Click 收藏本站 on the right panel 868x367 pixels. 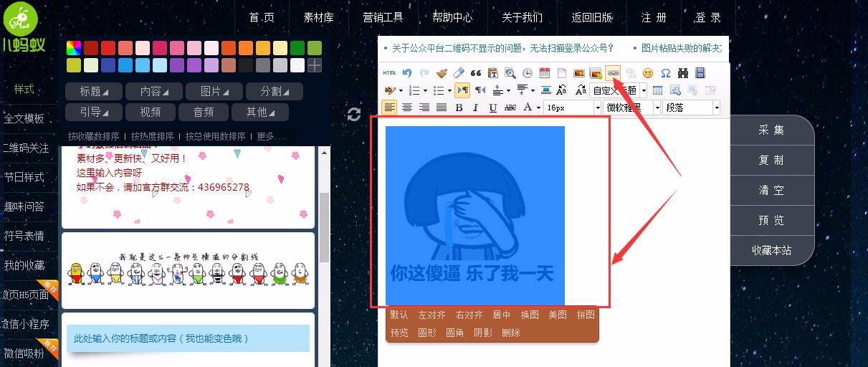[771, 251]
